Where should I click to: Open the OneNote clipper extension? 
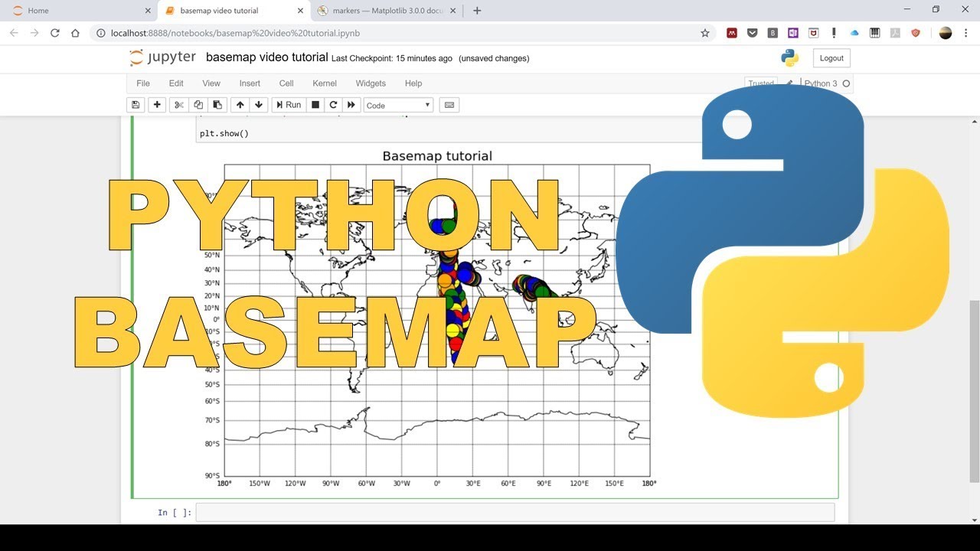[x=793, y=33]
